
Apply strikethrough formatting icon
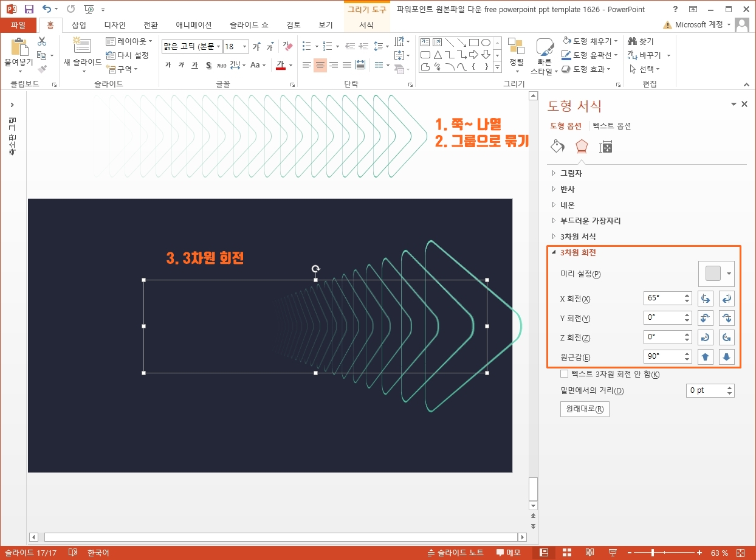coord(221,65)
